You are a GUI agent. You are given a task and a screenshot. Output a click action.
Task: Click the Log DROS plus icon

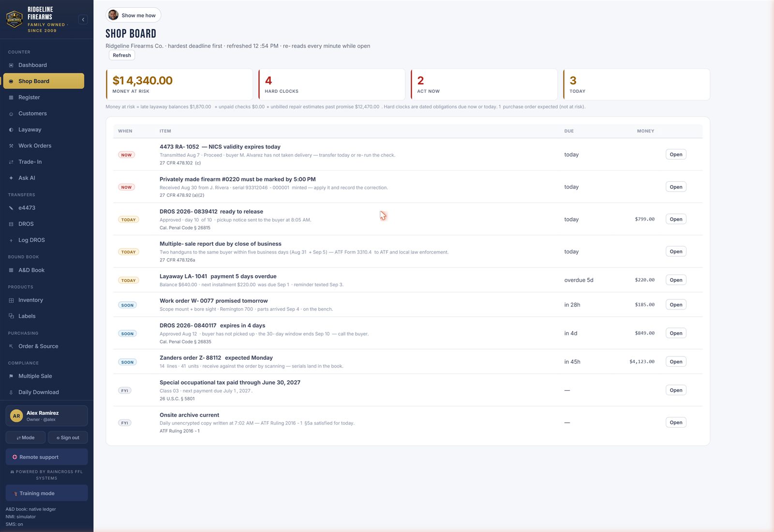point(11,240)
